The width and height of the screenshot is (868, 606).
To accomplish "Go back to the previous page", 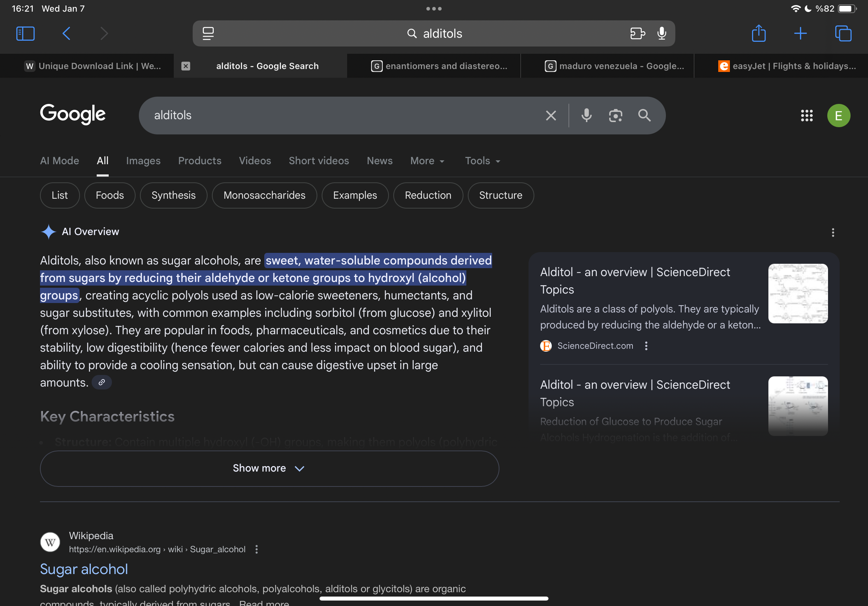I will click(x=67, y=33).
